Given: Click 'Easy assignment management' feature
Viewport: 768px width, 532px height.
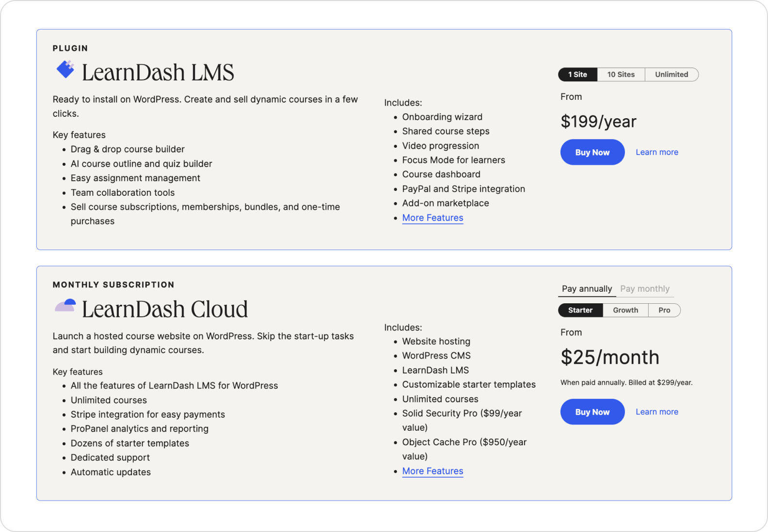Looking at the screenshot, I should click(135, 178).
